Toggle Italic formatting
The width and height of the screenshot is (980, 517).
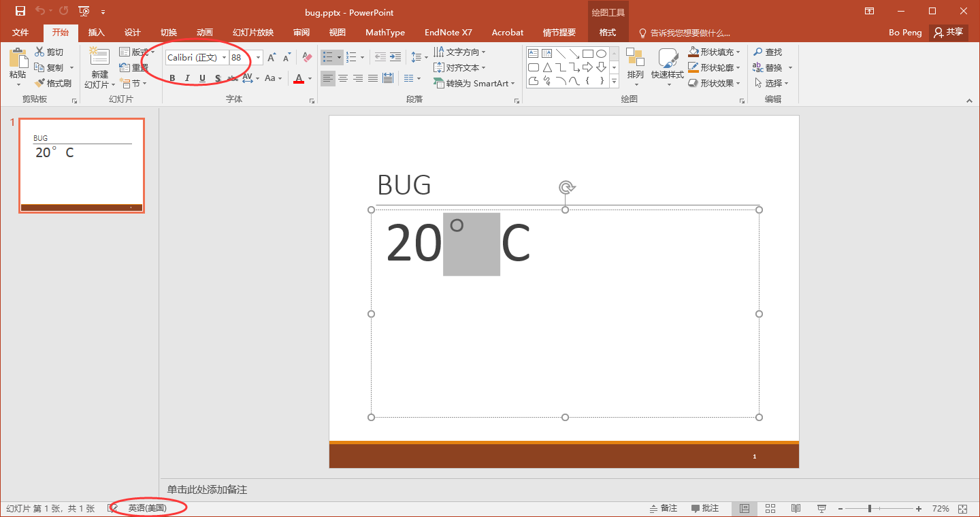point(187,78)
